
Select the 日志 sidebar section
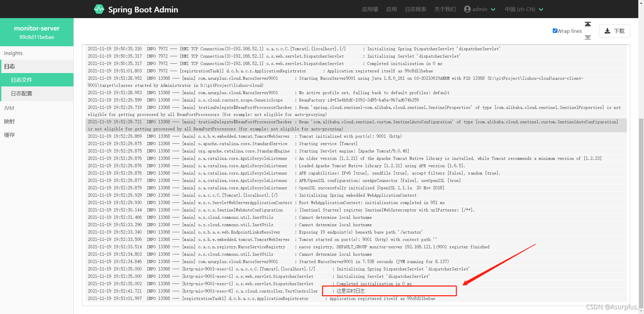(x=37, y=66)
